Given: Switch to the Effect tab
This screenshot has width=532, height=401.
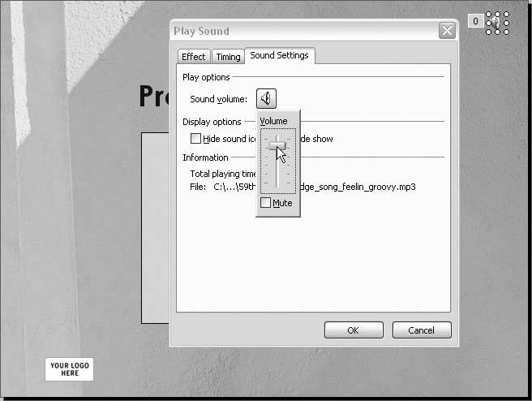Looking at the screenshot, I should [194, 57].
